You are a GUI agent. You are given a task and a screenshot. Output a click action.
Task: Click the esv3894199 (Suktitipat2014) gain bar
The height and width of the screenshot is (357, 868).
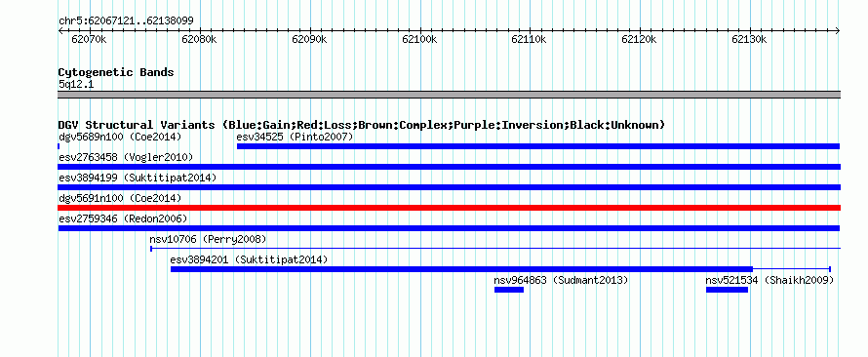[449, 187]
